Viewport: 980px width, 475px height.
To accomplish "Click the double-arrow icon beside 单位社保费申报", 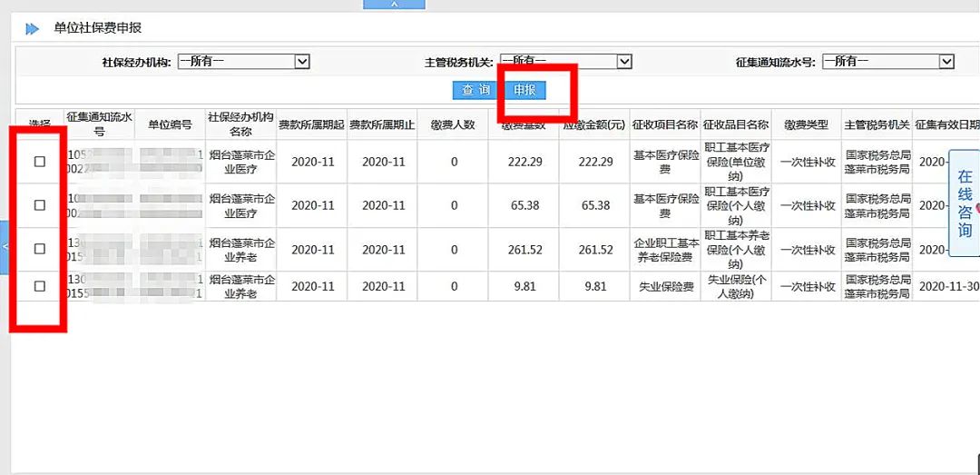I will 31,28.
